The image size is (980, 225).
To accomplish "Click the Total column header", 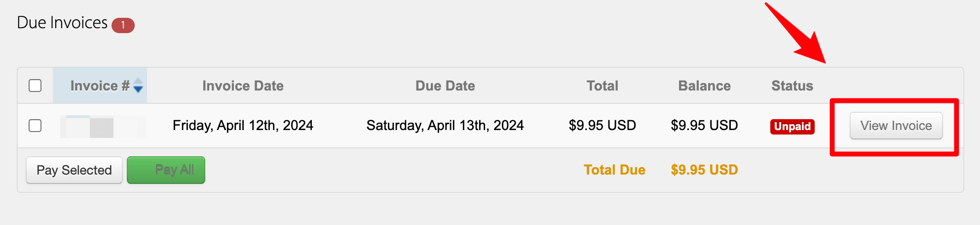I will coord(602,86).
